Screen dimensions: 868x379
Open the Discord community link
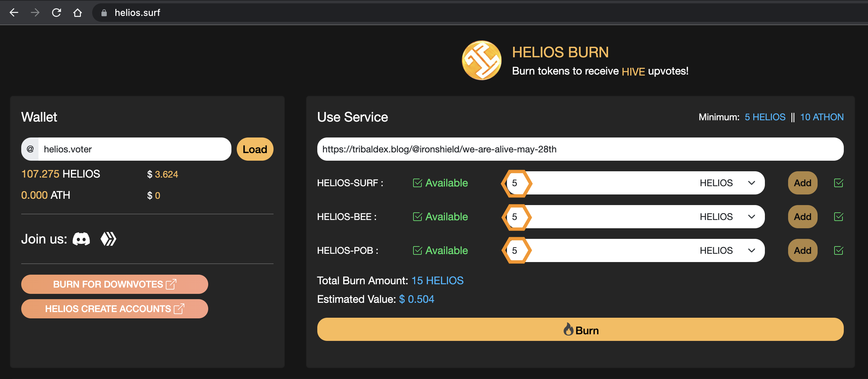[81, 239]
